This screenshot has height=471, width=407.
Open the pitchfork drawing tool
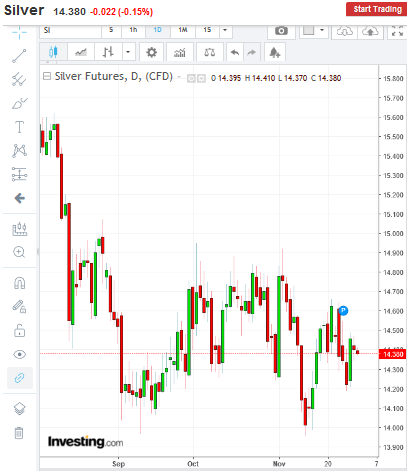pos(19,80)
